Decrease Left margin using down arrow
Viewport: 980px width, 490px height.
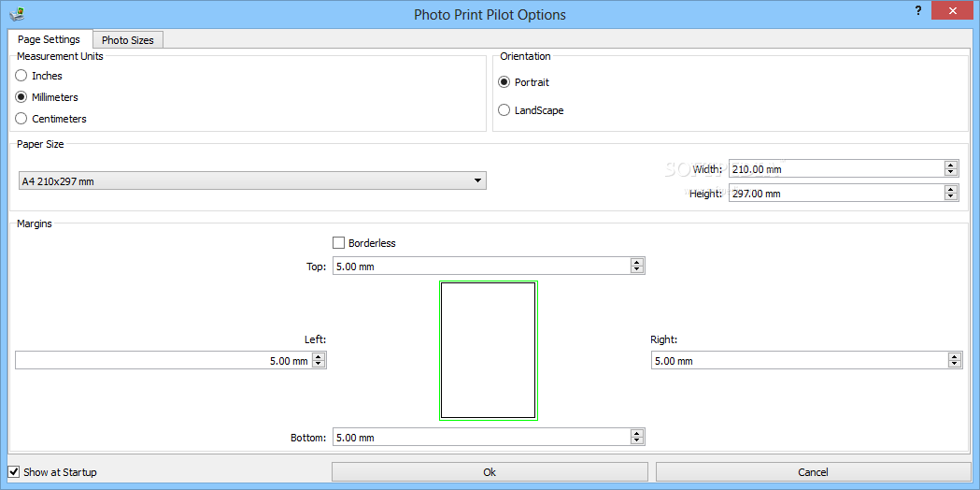coord(319,364)
